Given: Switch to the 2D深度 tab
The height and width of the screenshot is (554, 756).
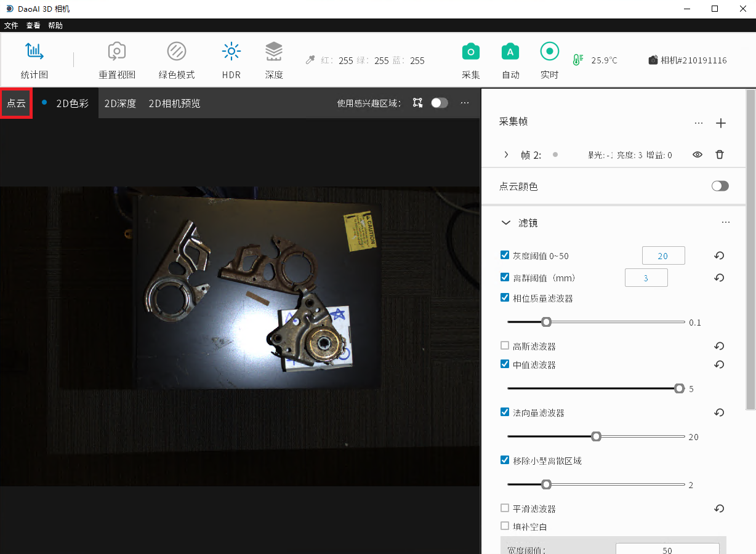Looking at the screenshot, I should [120, 103].
